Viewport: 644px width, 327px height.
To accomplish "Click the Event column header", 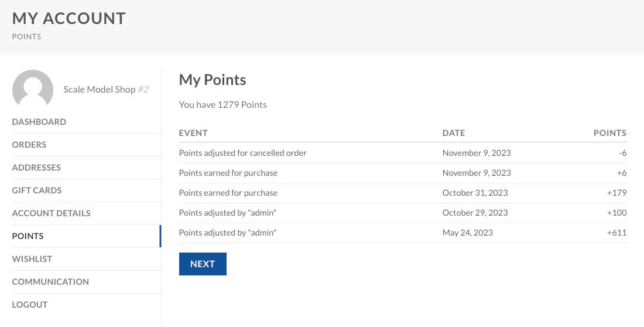I will tap(193, 133).
